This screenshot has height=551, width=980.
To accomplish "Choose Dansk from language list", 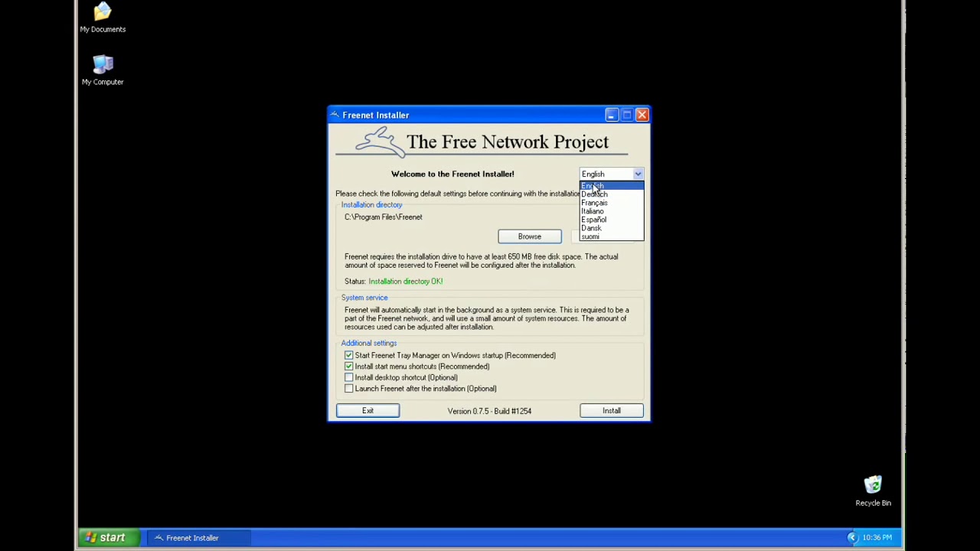I will coord(612,228).
